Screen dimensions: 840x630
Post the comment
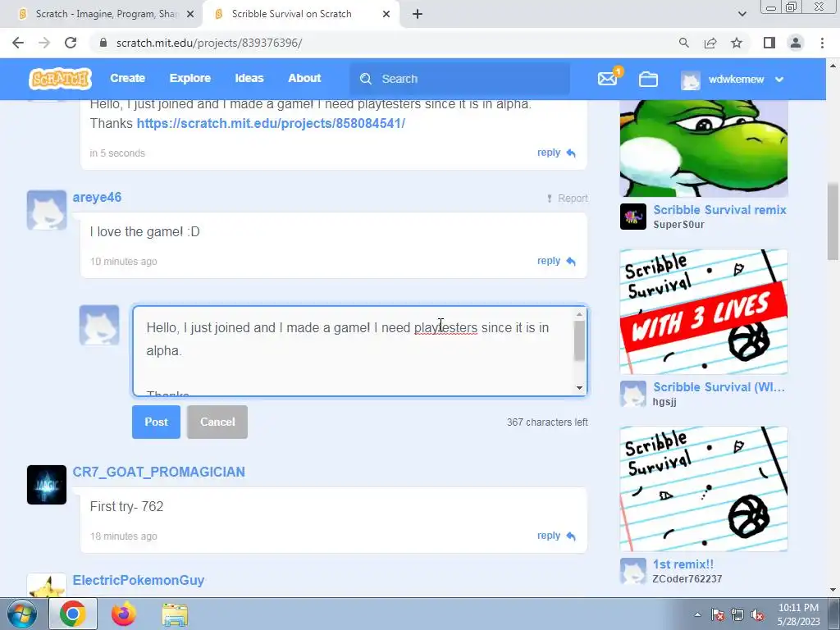point(156,422)
